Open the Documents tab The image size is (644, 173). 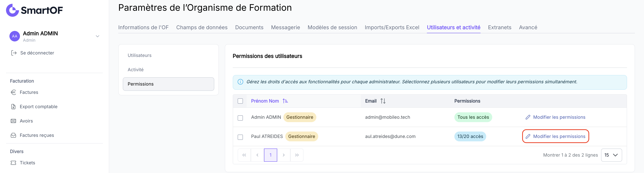[249, 27]
